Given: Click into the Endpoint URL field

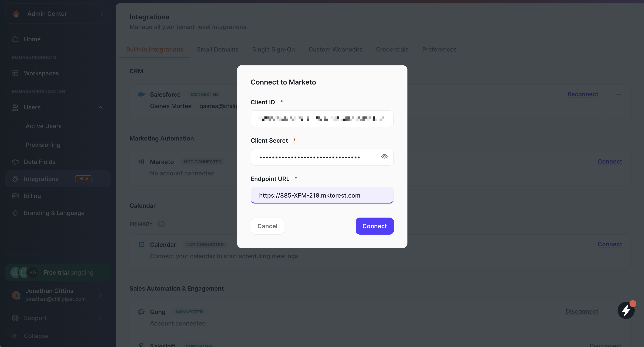Looking at the screenshot, I should (322, 195).
